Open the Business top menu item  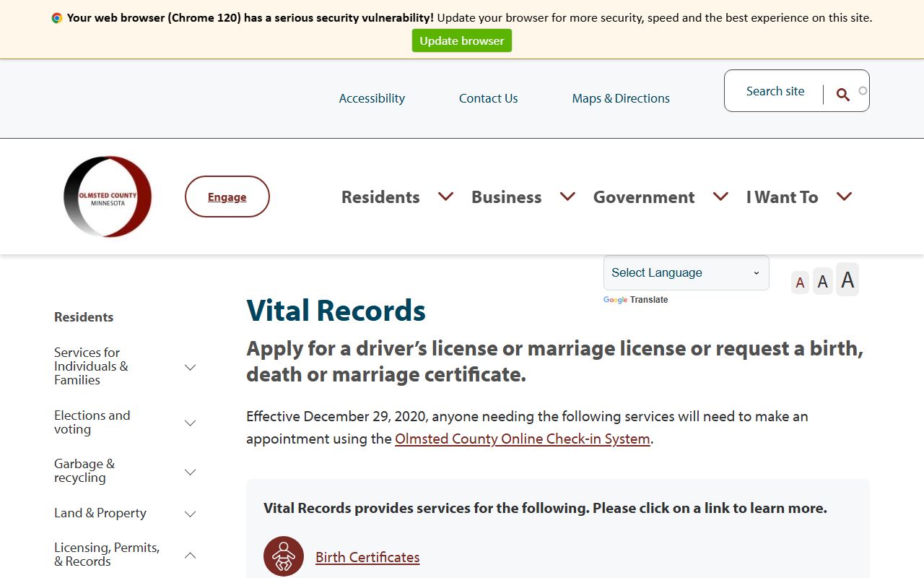coord(506,197)
